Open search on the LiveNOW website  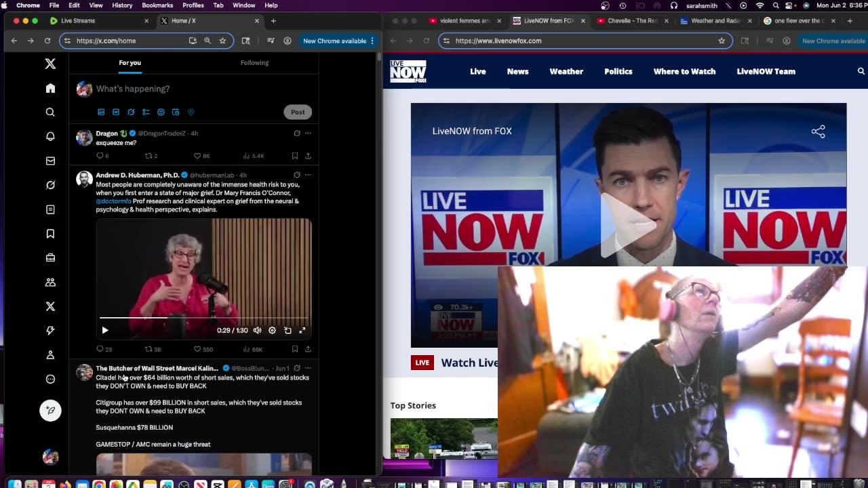tap(861, 71)
